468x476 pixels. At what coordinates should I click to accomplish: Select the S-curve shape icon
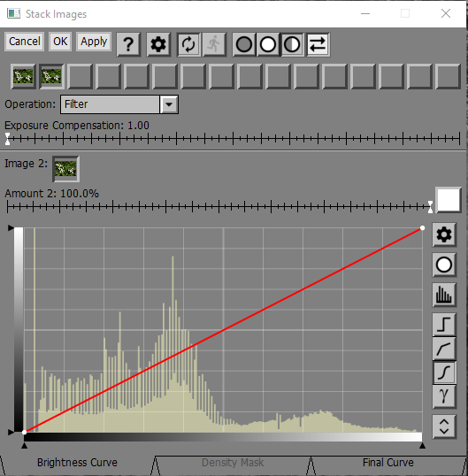tap(444, 372)
